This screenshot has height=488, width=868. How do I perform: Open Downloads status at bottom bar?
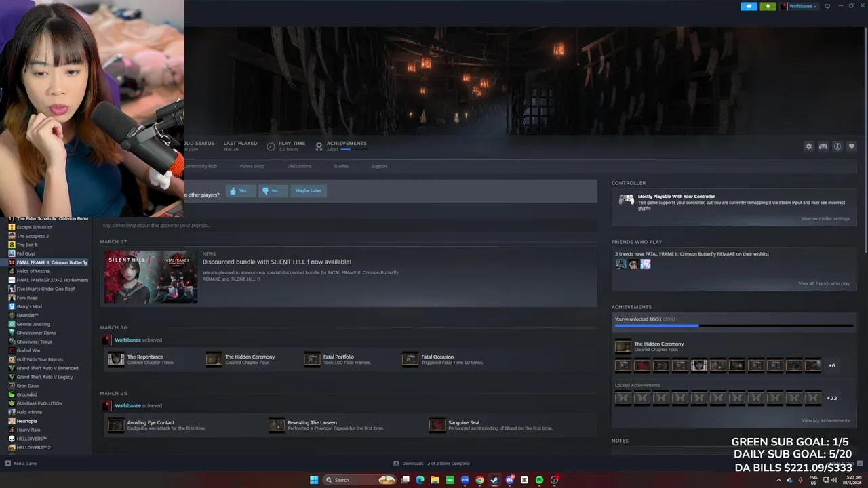tap(431, 464)
